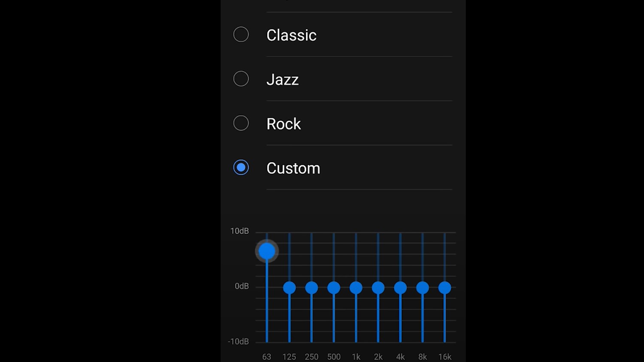Click the 16k frequency label
Viewport: 644px width, 362px height.
tap(445, 357)
